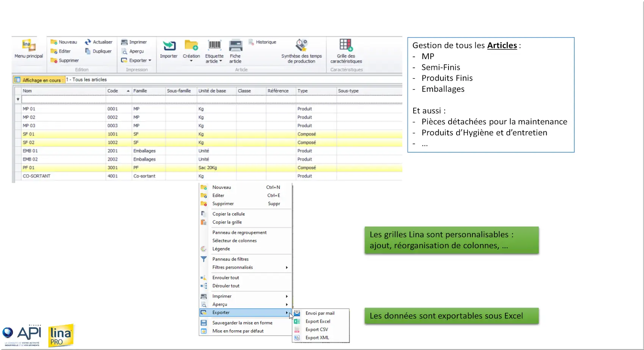The width and height of the screenshot is (644, 350).
Task: Click the Affichage en cours view icon
Action: (17, 80)
